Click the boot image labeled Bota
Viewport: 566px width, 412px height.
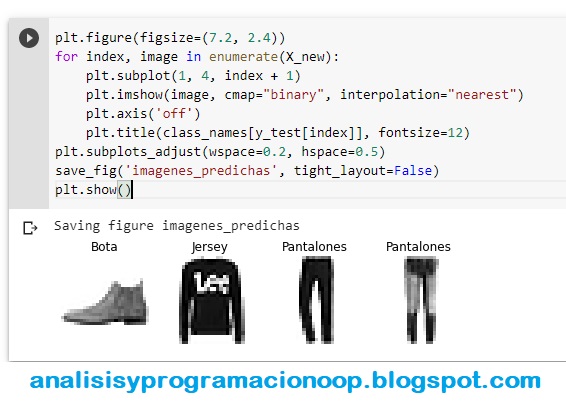coord(105,302)
